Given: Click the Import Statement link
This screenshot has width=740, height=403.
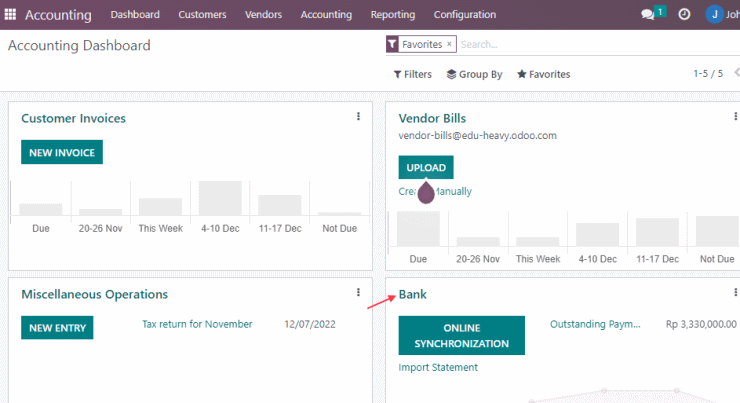Looking at the screenshot, I should [x=438, y=367].
